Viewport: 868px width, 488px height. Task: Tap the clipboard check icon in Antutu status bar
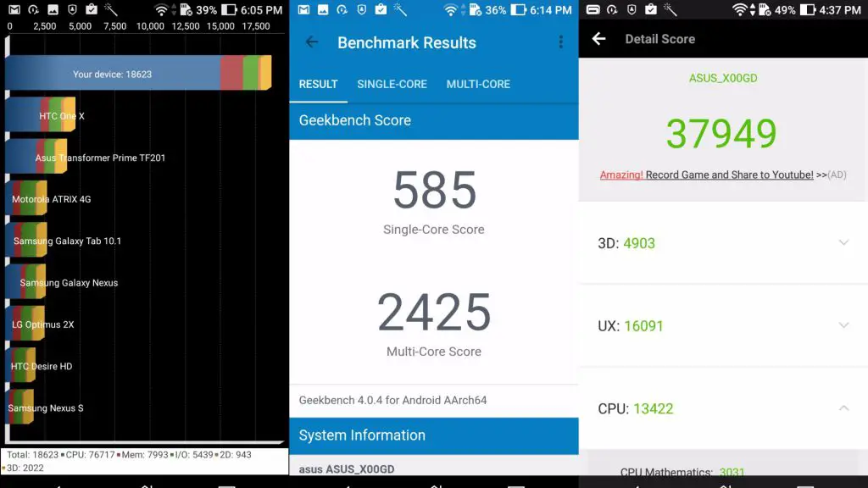[x=651, y=9]
